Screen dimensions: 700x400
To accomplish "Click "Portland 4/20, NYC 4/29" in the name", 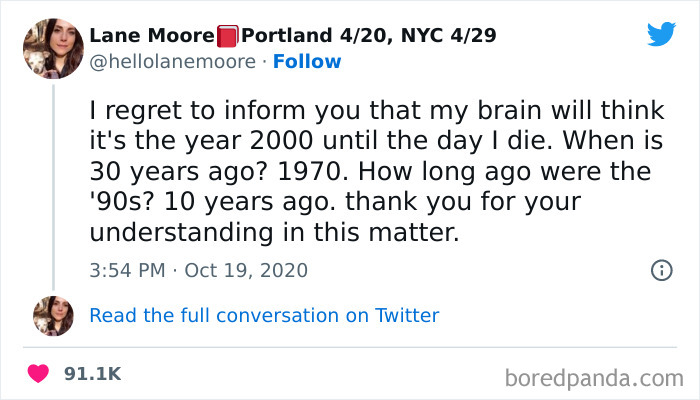I will (370, 37).
